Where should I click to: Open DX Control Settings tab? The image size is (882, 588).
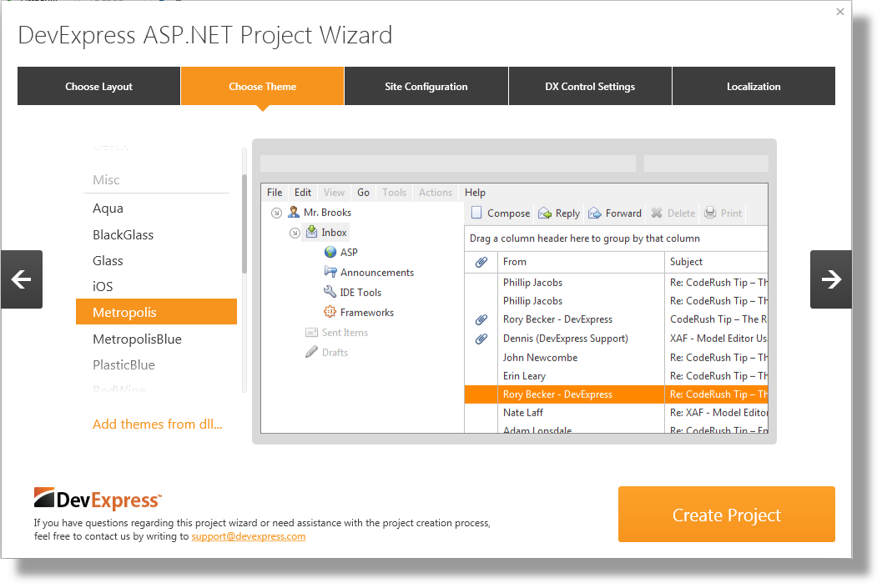coord(590,86)
